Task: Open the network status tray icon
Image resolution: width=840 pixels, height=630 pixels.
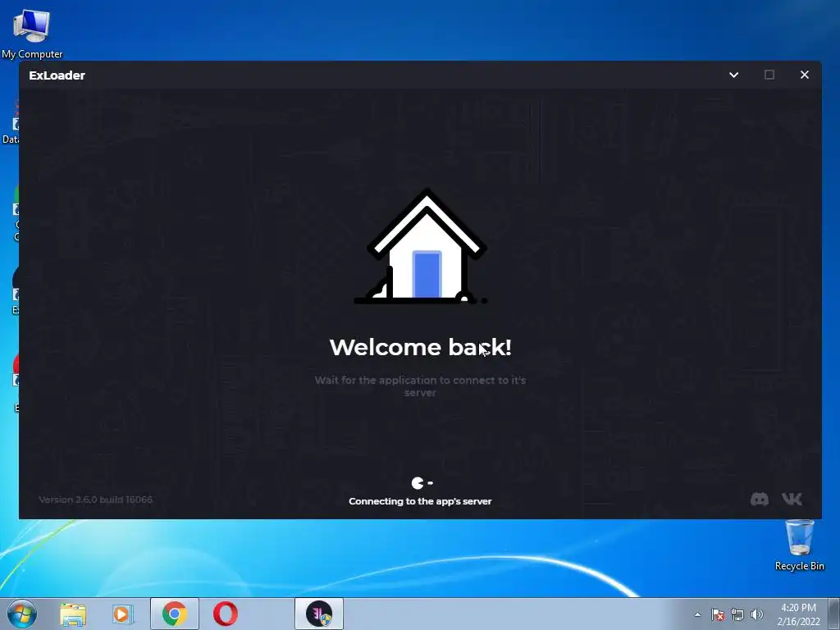Action: click(x=737, y=614)
